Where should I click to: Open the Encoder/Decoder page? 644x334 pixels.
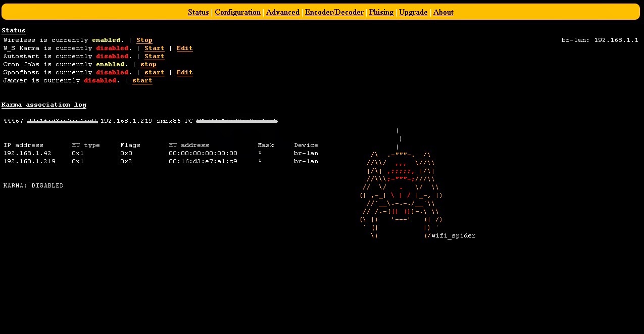(334, 12)
